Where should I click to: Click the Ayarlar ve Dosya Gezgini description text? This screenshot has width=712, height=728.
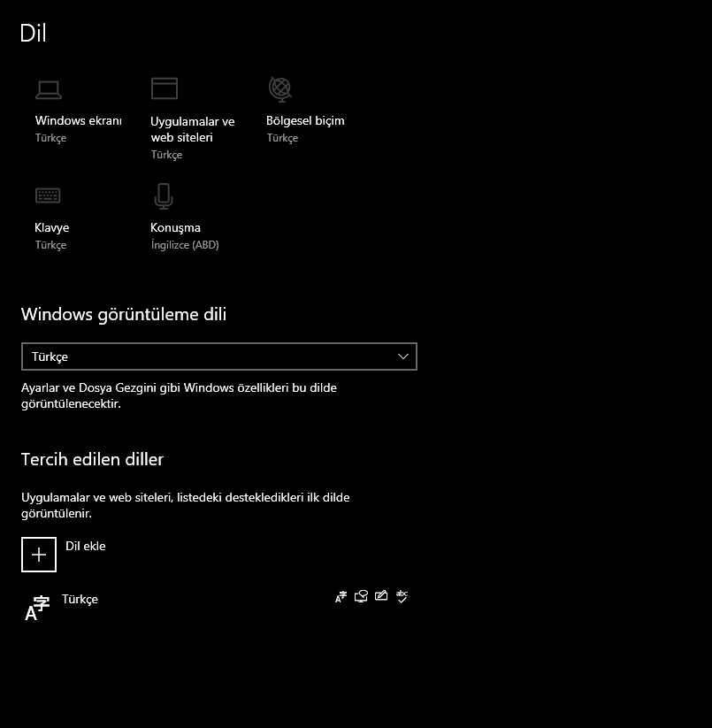pos(180,395)
